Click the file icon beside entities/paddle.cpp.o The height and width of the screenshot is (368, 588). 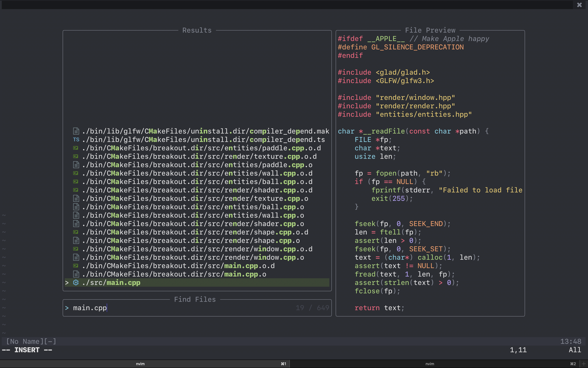coord(76,165)
